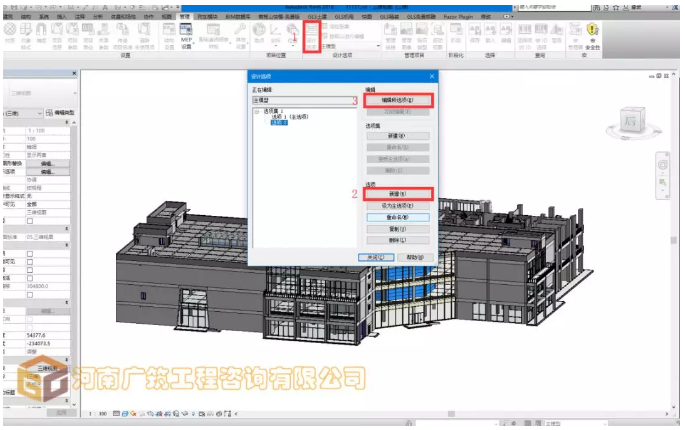The height and width of the screenshot is (430, 685).
Task: Open the Design Options (设计选项) ribbon tool
Action: coord(311,36)
